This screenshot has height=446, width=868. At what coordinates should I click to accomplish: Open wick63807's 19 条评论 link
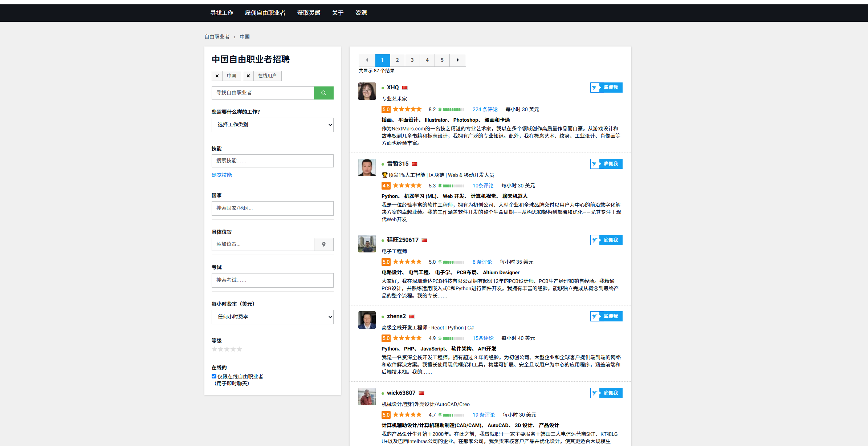484,415
